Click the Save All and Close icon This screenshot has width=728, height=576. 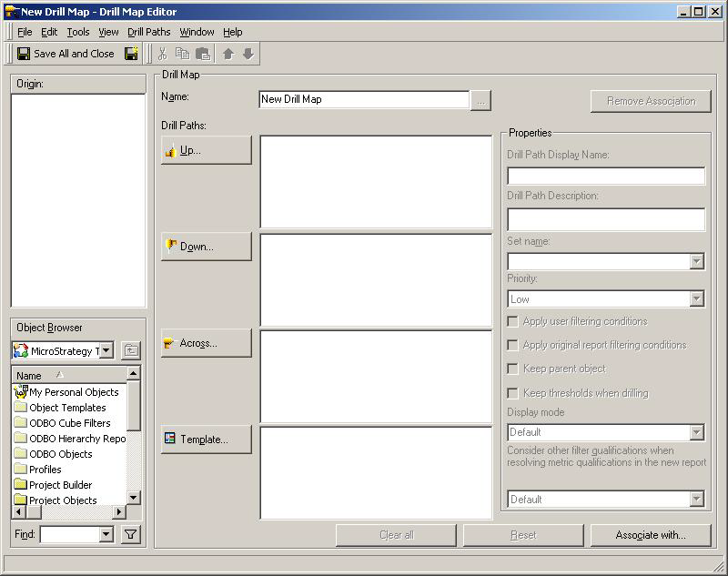[24, 54]
